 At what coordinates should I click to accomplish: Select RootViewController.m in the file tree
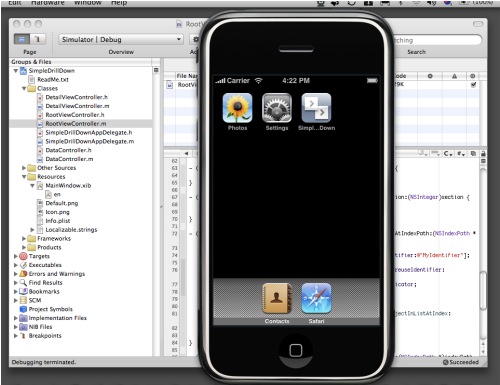(76, 124)
